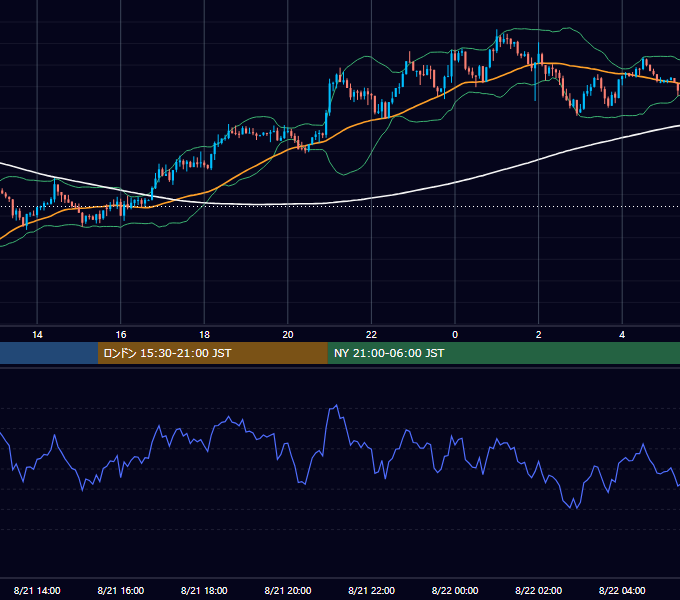
Task: Select the 8/22 00:00 time label
Action: (455, 590)
